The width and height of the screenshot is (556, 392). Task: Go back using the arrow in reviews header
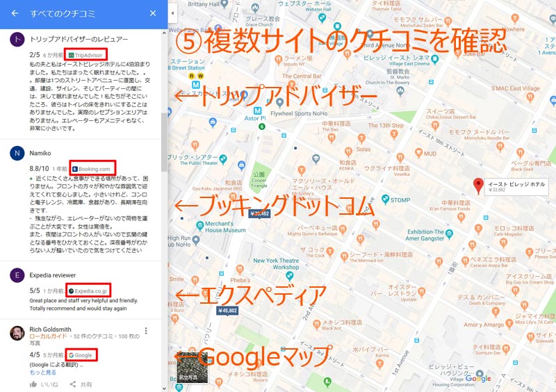(15, 13)
